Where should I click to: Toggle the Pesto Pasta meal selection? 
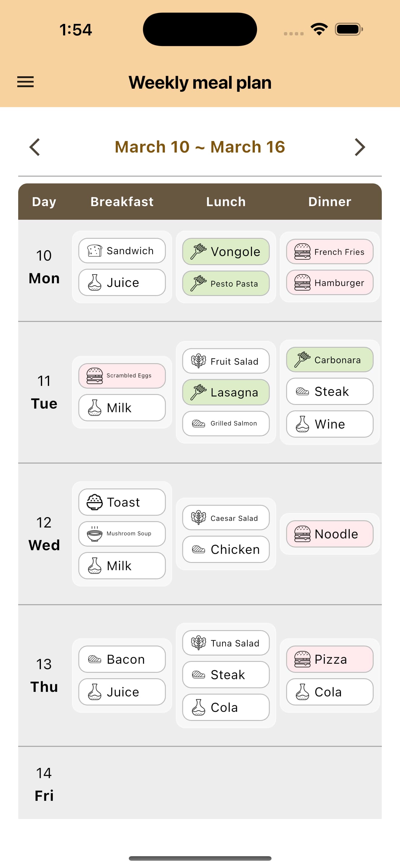(226, 283)
